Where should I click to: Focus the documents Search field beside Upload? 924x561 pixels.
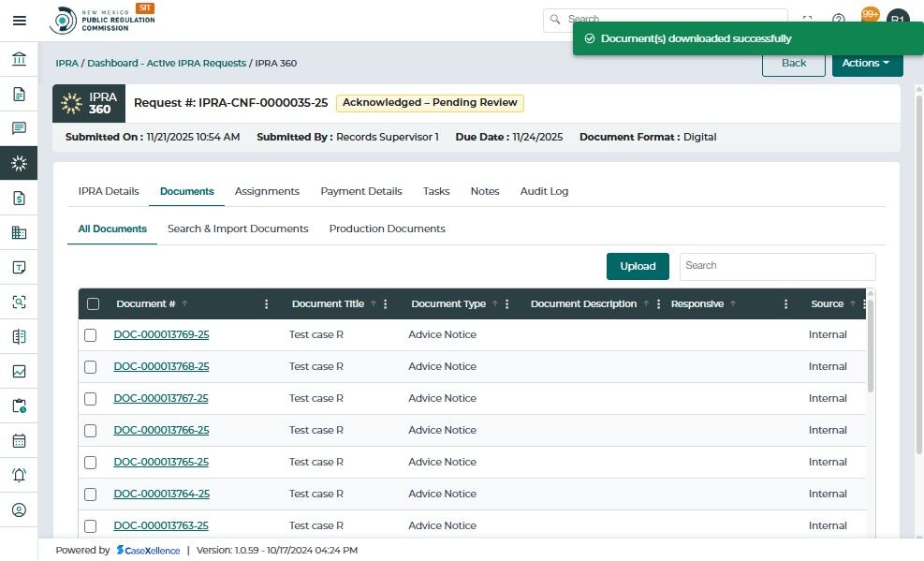click(x=777, y=266)
